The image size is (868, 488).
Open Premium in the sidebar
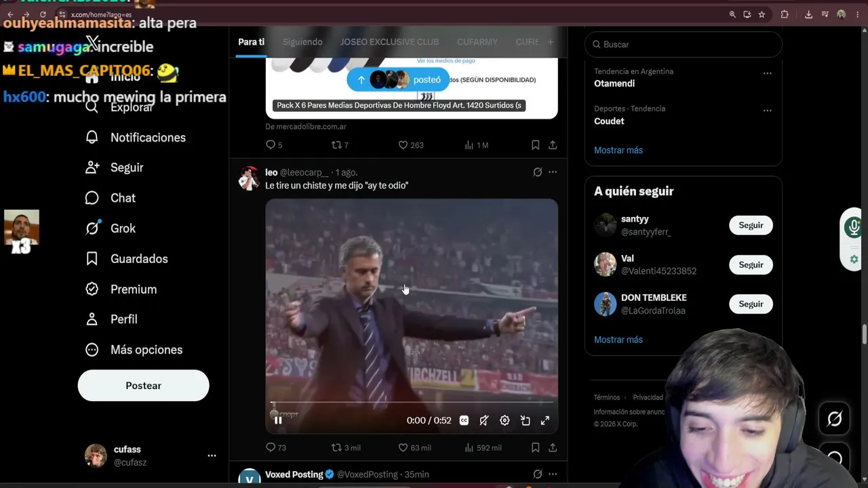[121, 289]
